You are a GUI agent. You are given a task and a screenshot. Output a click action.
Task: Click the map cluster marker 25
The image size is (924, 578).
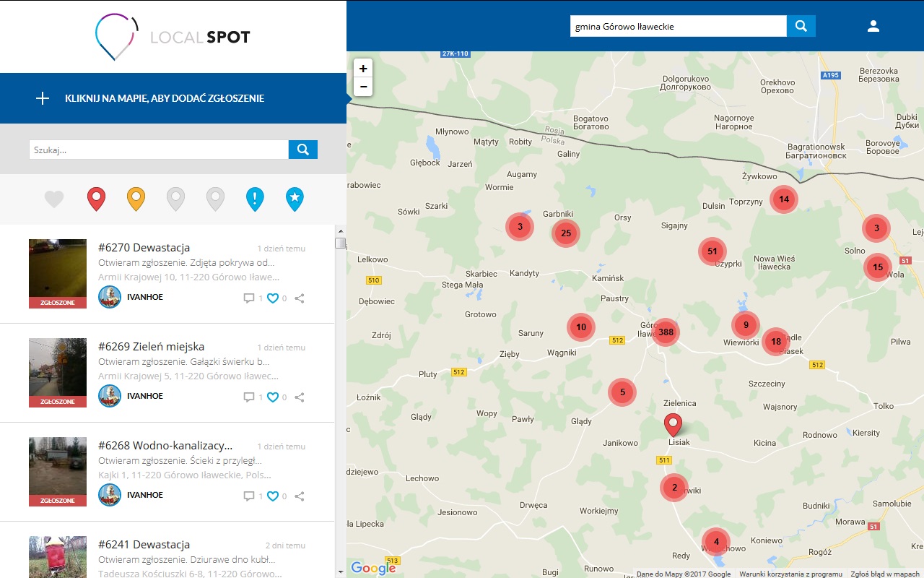[566, 233]
